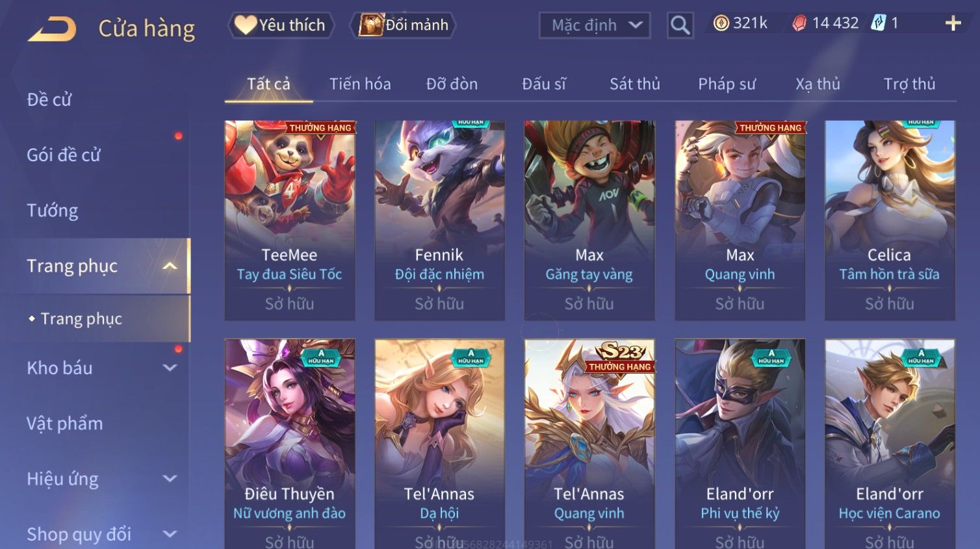The height and width of the screenshot is (549, 980).
Task: Expand the Hiệu ứng sidebar section
Action: [x=170, y=479]
